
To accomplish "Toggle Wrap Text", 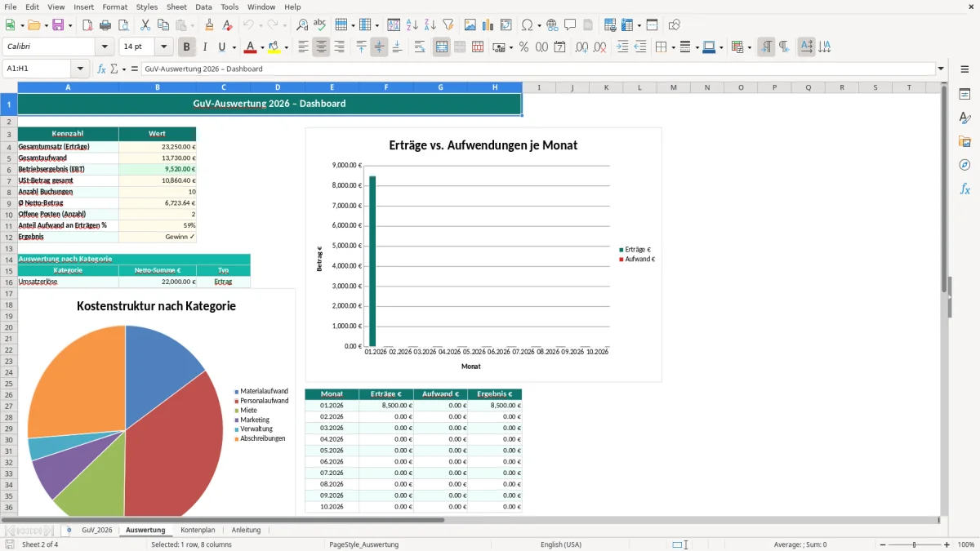I will (x=420, y=47).
